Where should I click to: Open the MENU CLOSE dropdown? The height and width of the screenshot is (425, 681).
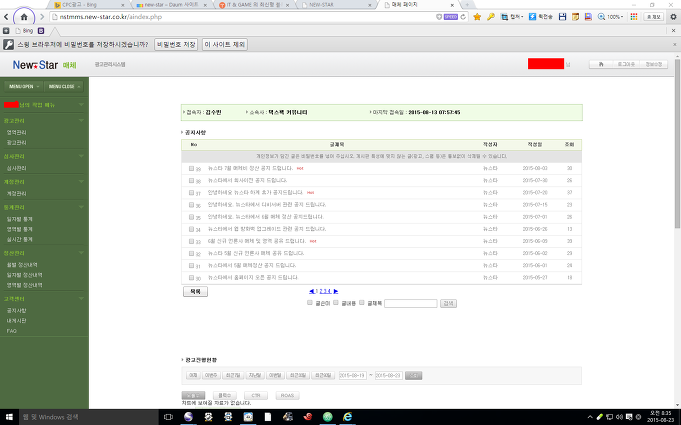(63, 86)
